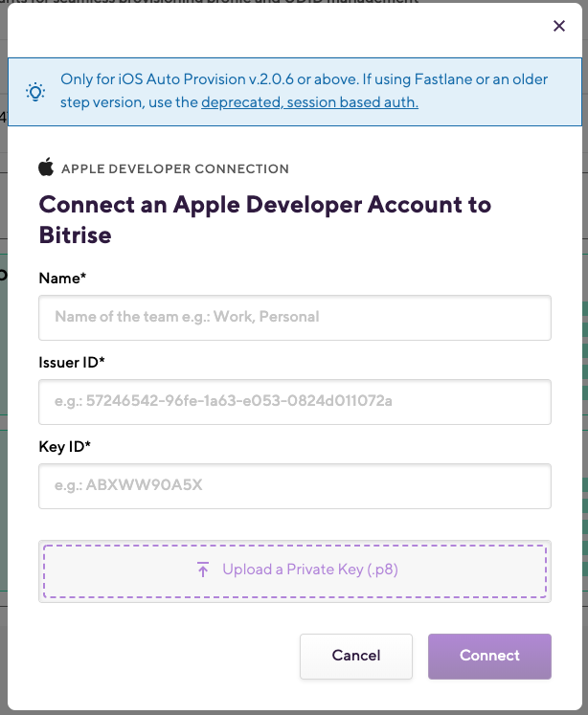Click the APPLE DEVELOPER CONNECTION caption
588x715 pixels.
point(174,169)
